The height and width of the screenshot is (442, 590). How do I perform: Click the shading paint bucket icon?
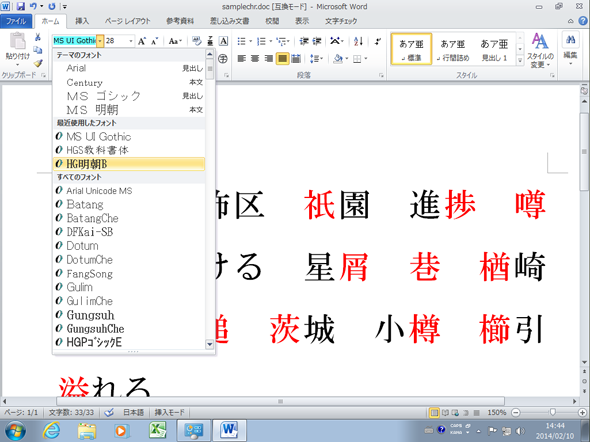coord(338,59)
